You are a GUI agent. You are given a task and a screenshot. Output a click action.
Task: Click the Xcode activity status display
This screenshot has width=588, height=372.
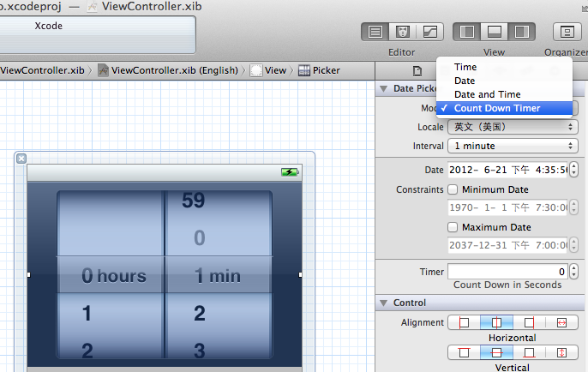[x=98, y=35]
